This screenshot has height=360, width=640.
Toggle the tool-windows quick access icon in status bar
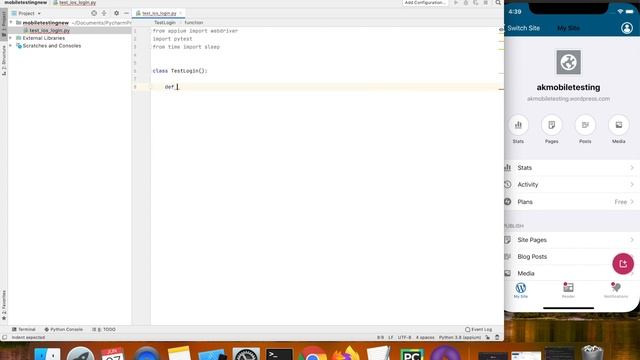(x=4, y=338)
